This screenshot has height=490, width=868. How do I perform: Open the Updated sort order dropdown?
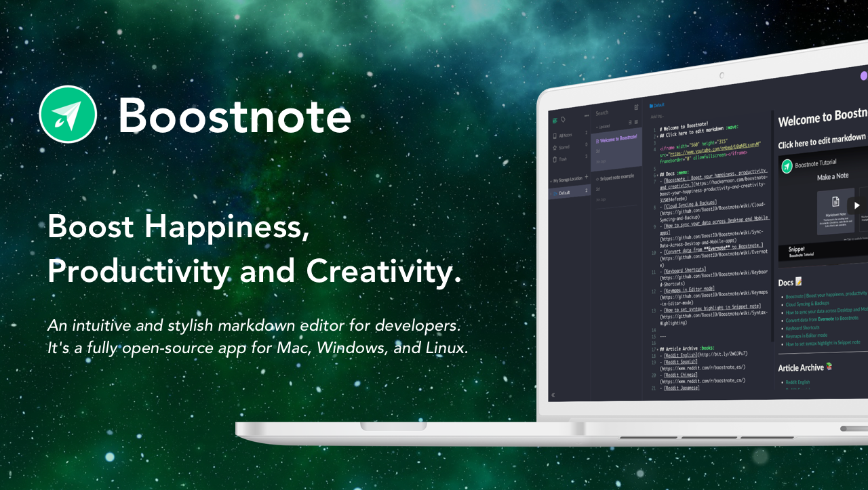click(x=604, y=127)
